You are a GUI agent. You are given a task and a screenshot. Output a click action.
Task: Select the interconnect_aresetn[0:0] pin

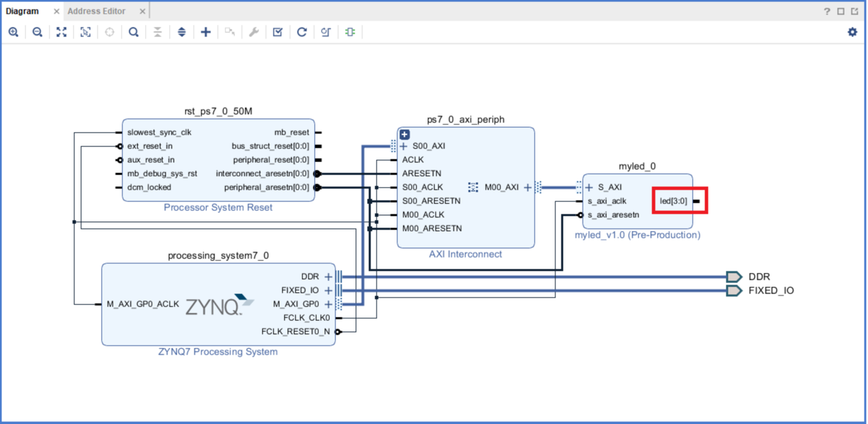click(263, 173)
